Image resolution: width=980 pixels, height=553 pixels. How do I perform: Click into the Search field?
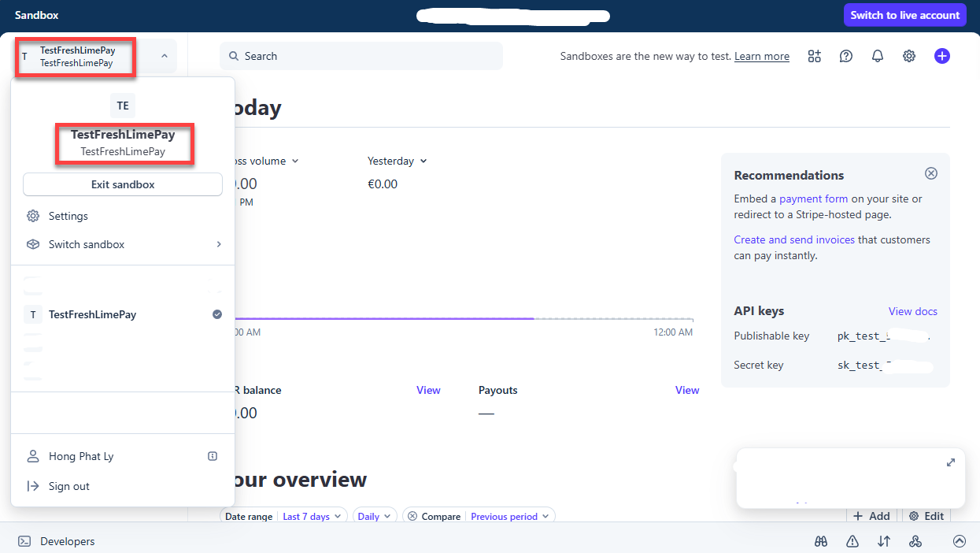pyautogui.click(x=361, y=56)
